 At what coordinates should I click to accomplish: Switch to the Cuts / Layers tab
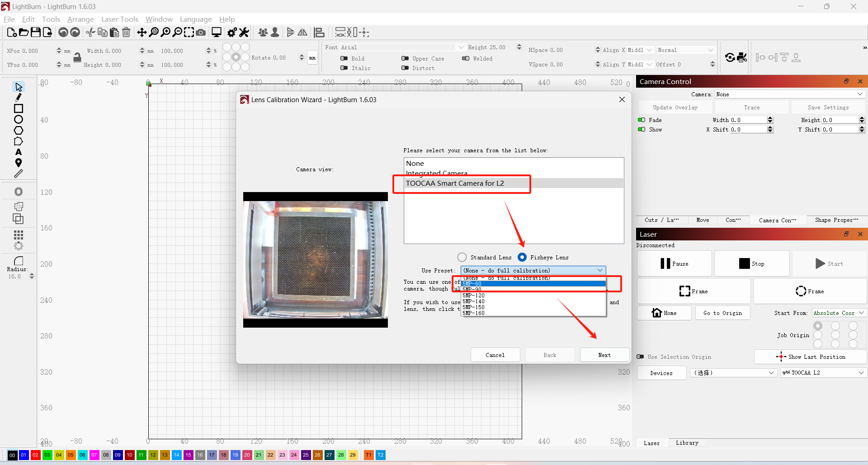tap(661, 220)
